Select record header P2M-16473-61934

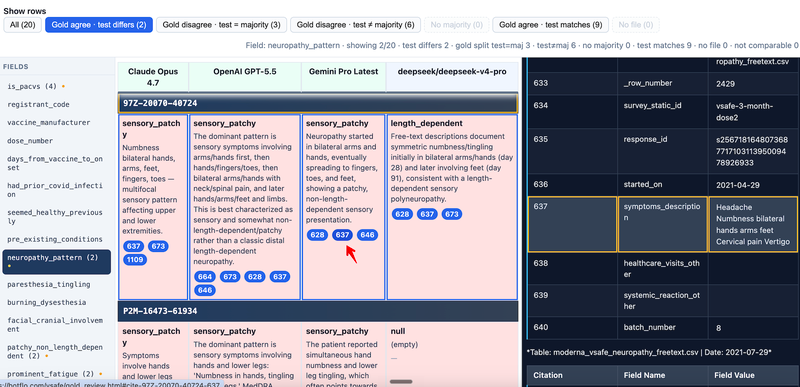click(x=318, y=311)
